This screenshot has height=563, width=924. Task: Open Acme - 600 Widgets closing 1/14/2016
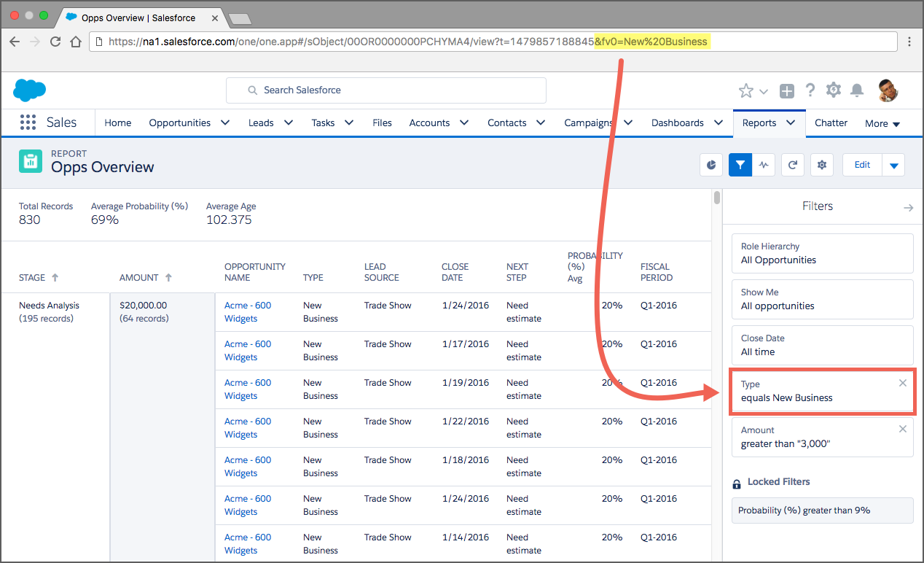(248, 544)
